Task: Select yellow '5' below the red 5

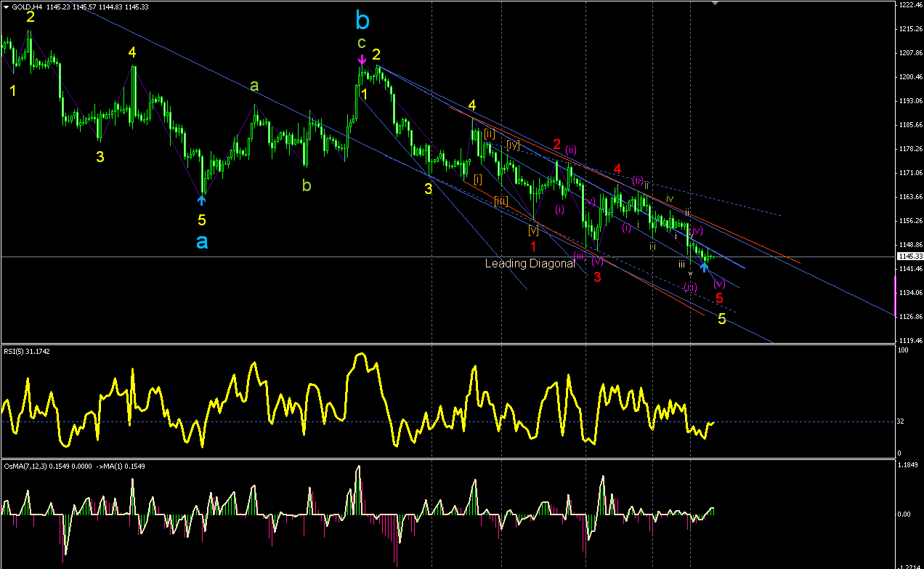Action: point(722,318)
